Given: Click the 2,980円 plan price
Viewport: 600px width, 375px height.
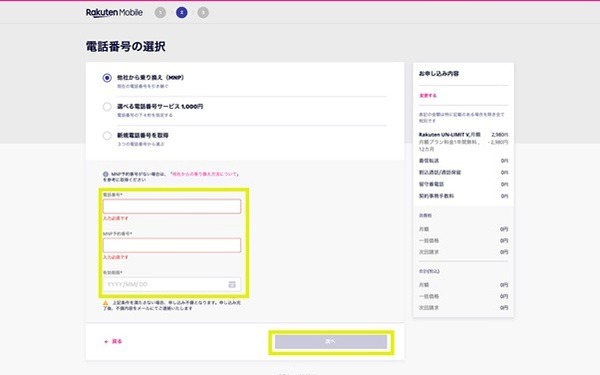Looking at the screenshot, I should pos(500,135).
